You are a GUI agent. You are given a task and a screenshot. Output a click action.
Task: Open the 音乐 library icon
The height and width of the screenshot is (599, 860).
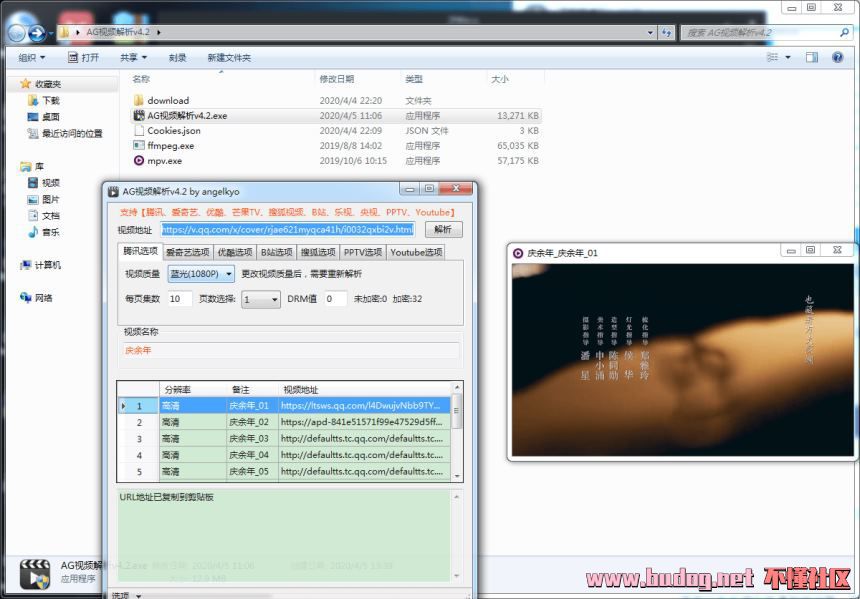click(33, 232)
